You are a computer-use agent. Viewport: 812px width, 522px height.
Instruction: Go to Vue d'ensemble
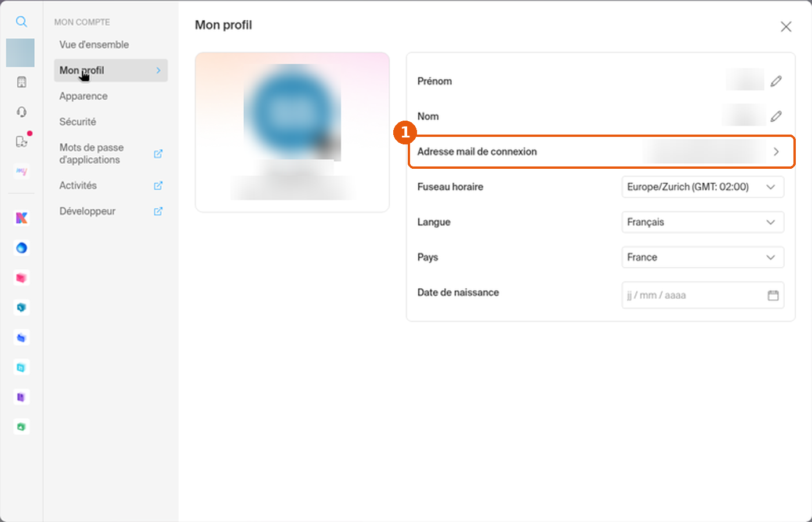[x=94, y=45]
